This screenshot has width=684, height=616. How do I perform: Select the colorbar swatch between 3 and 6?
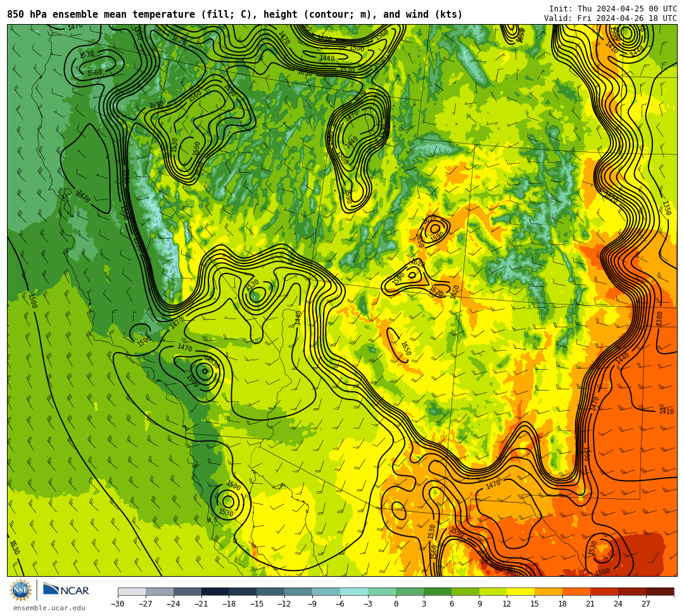[438, 591]
